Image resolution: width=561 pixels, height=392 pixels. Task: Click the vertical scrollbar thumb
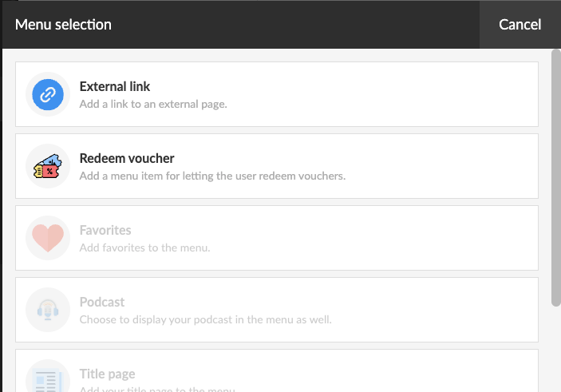click(x=556, y=177)
